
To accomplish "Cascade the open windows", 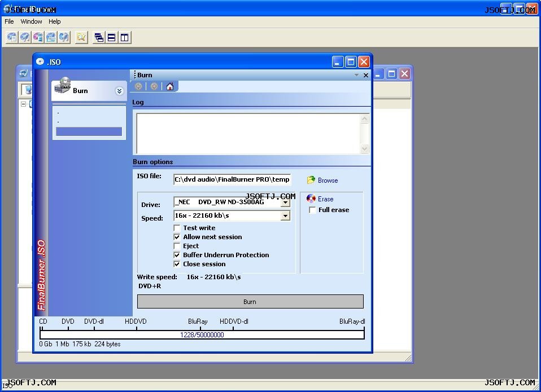I will click(99, 37).
